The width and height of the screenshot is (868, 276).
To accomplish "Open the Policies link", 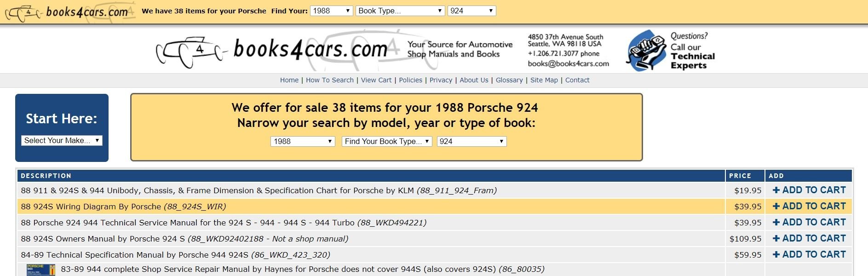I will click(410, 80).
